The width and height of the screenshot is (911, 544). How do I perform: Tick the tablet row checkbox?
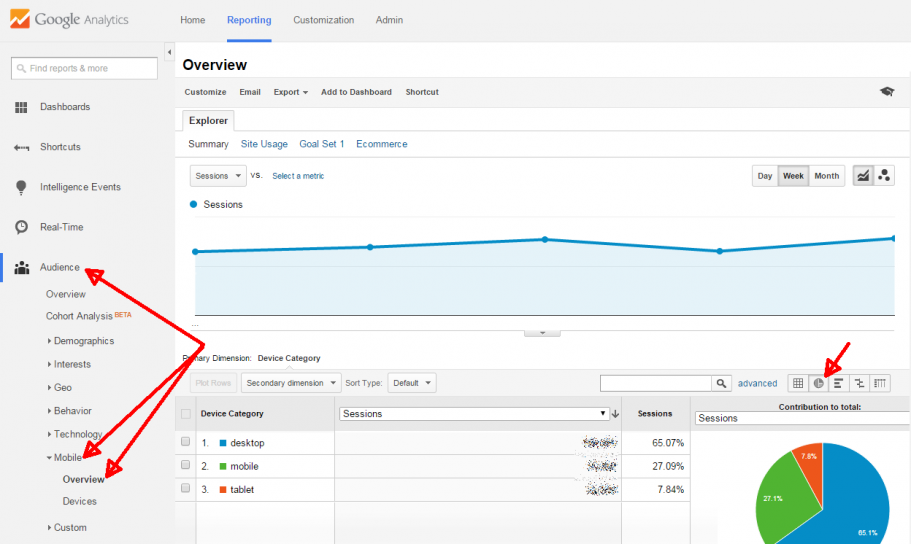(x=185, y=488)
